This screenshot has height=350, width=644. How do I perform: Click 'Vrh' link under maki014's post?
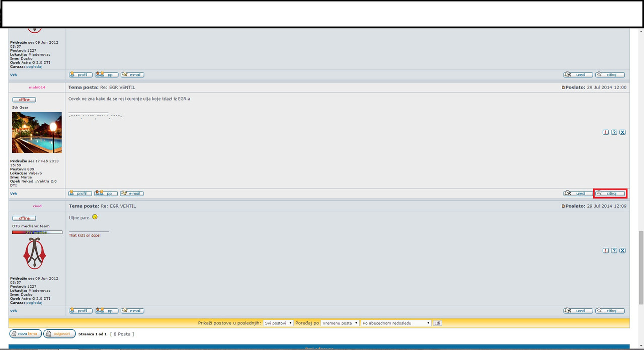click(x=13, y=194)
